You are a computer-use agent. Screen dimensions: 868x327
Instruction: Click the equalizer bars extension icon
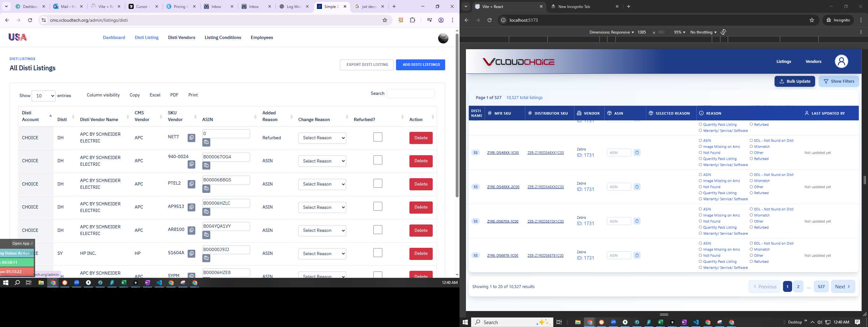pyautogui.click(x=400, y=20)
